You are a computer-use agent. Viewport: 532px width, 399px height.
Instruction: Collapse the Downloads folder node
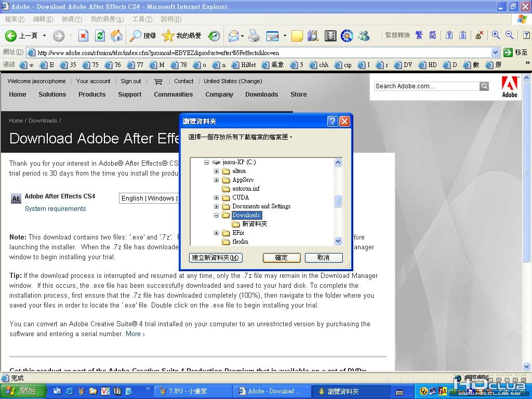pyautogui.click(x=216, y=215)
